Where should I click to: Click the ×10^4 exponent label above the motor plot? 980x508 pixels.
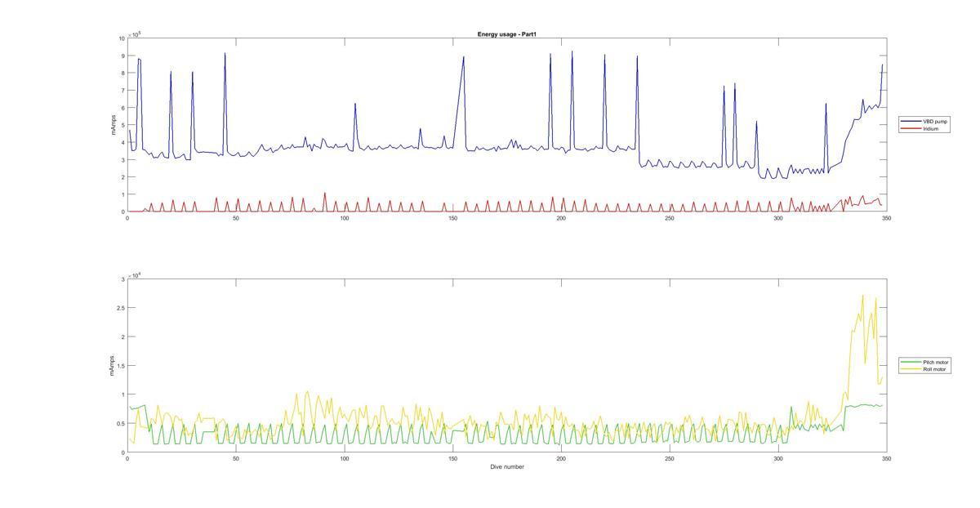pyautogui.click(x=135, y=274)
